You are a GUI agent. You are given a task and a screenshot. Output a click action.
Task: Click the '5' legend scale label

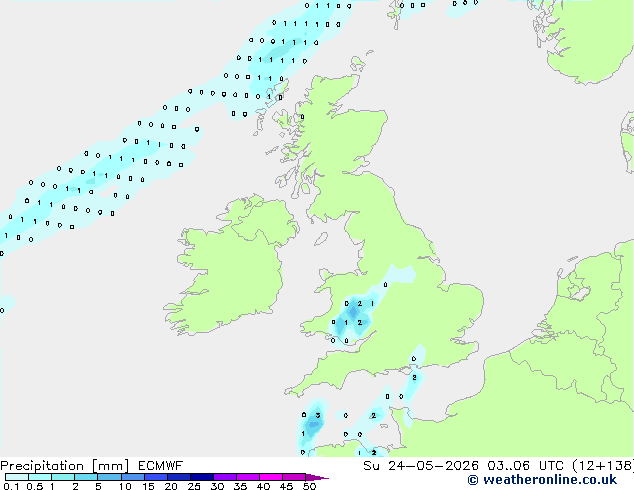tap(98, 486)
